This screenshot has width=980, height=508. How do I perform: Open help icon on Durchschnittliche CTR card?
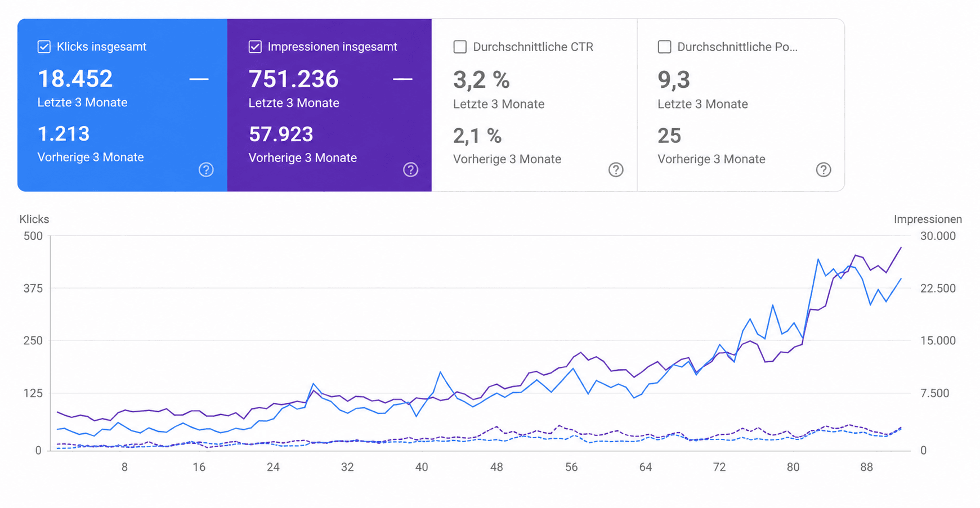point(616,169)
